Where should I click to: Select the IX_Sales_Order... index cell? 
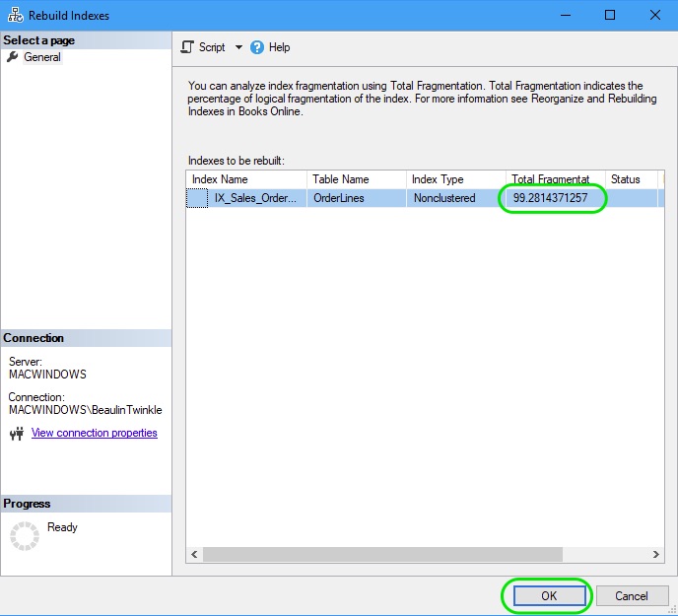pyautogui.click(x=255, y=198)
